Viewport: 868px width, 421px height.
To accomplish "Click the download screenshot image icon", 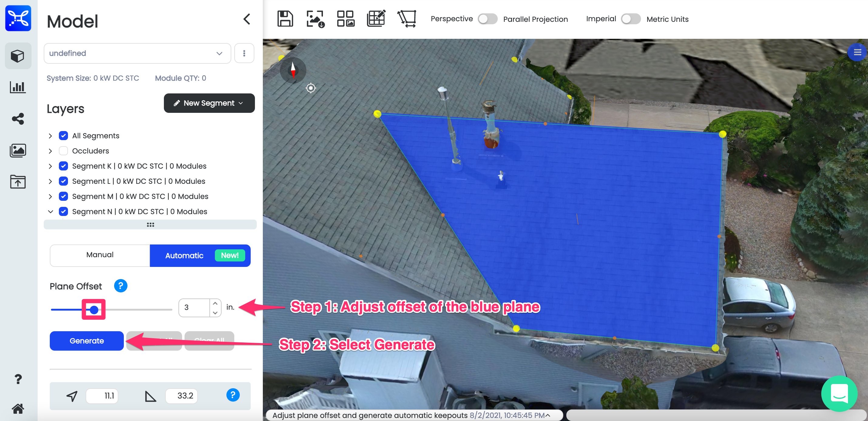I will 315,19.
